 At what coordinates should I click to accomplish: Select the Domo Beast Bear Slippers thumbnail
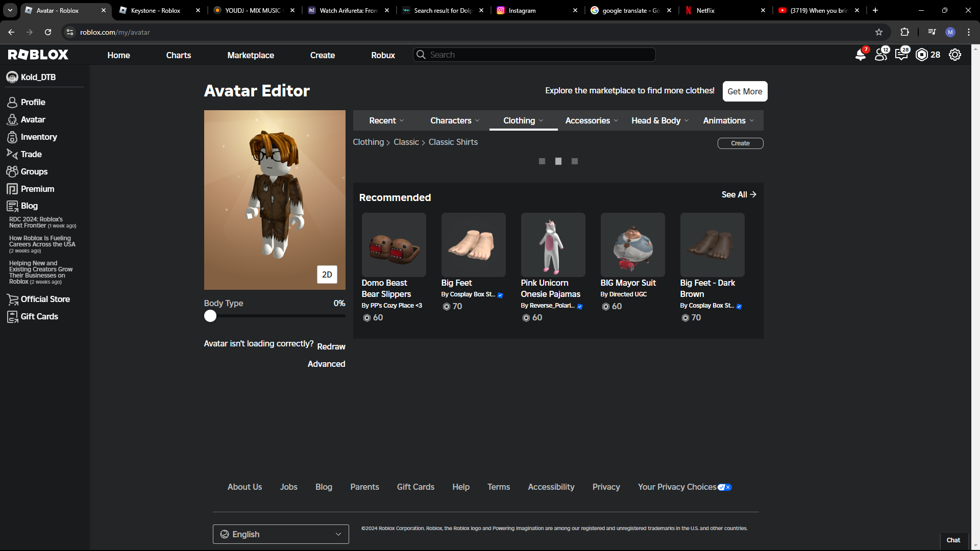click(394, 245)
